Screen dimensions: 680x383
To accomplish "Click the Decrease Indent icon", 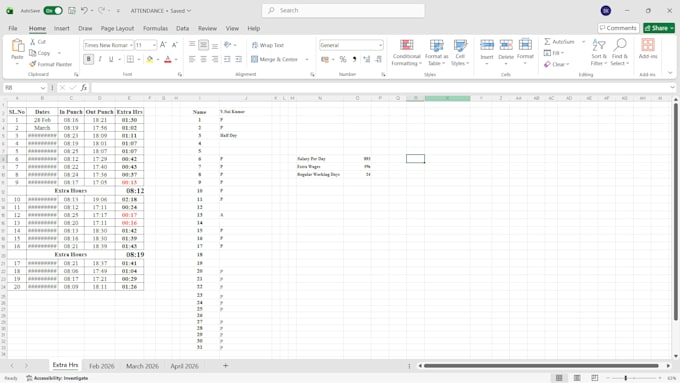I will [x=227, y=59].
